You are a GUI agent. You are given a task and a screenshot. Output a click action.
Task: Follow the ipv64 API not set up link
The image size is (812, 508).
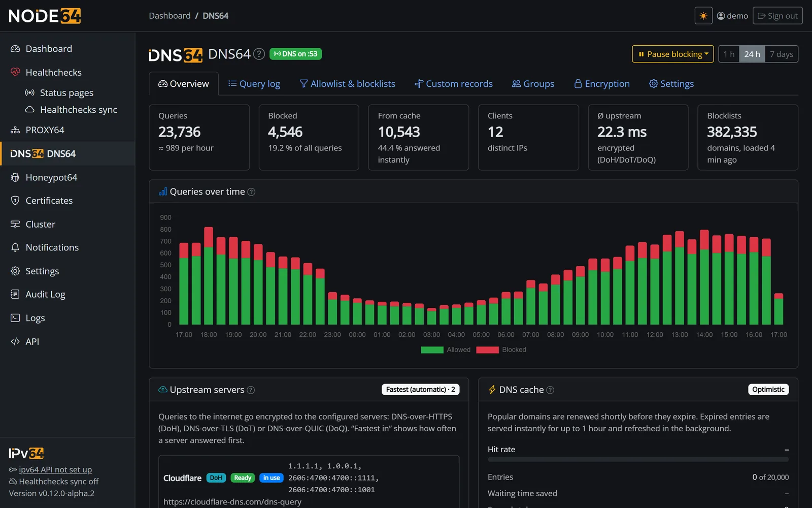(55, 470)
